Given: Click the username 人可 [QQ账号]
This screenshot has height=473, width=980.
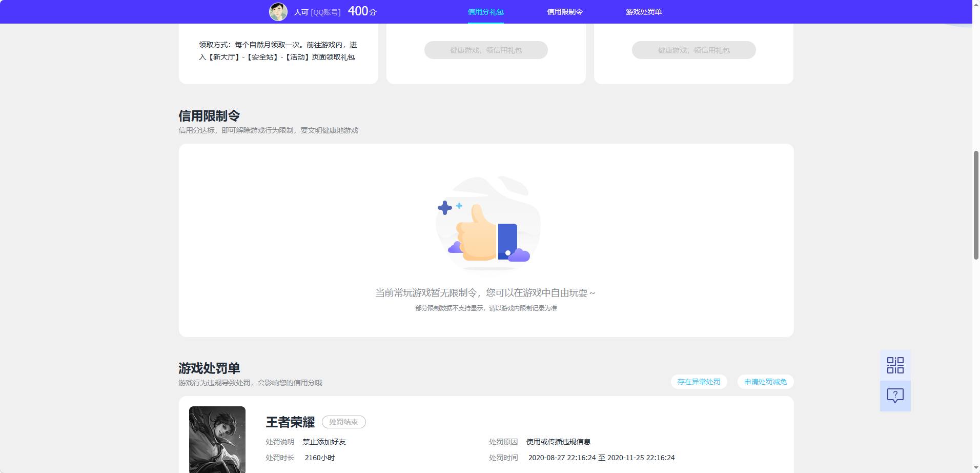Looking at the screenshot, I should [317, 12].
